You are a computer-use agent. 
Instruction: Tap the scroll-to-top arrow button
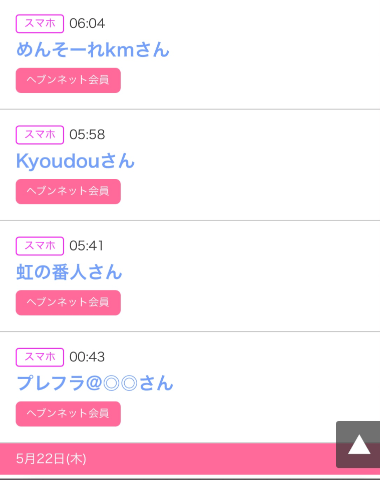(x=358, y=445)
